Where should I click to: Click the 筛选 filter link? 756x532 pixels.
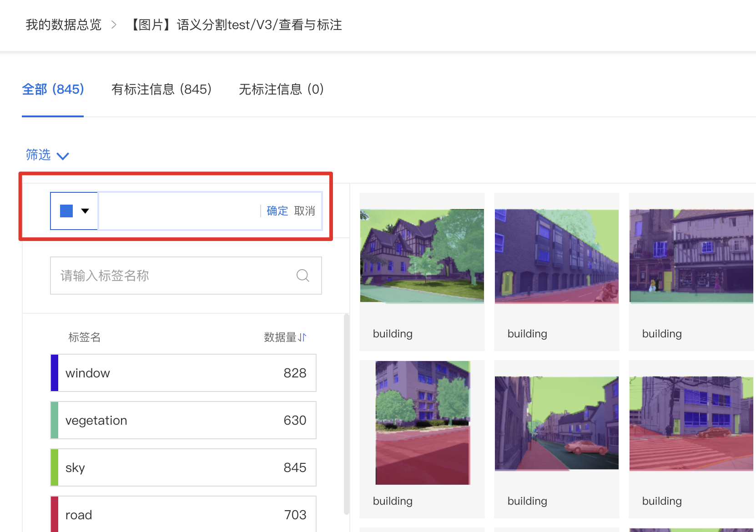[38, 155]
